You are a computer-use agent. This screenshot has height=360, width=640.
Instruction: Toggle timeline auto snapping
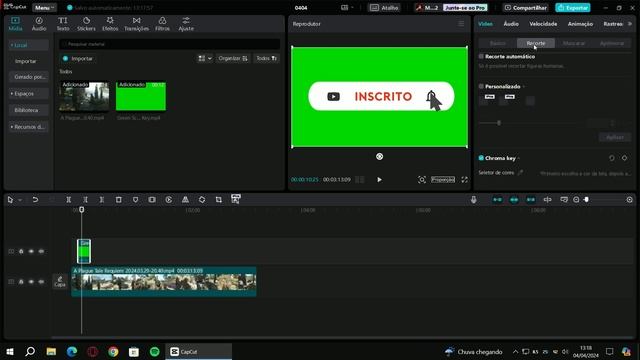pyautogui.click(x=514, y=200)
